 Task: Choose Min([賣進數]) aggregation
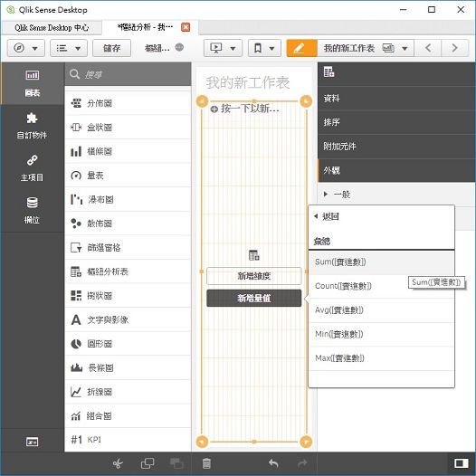point(381,334)
